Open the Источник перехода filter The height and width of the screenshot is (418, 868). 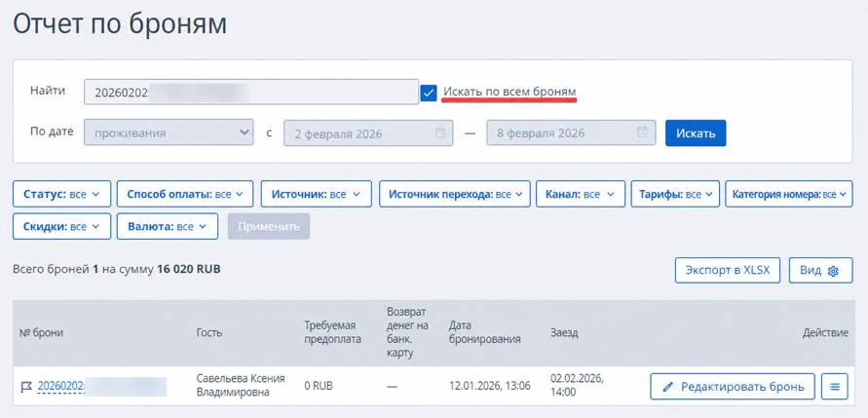tap(455, 194)
